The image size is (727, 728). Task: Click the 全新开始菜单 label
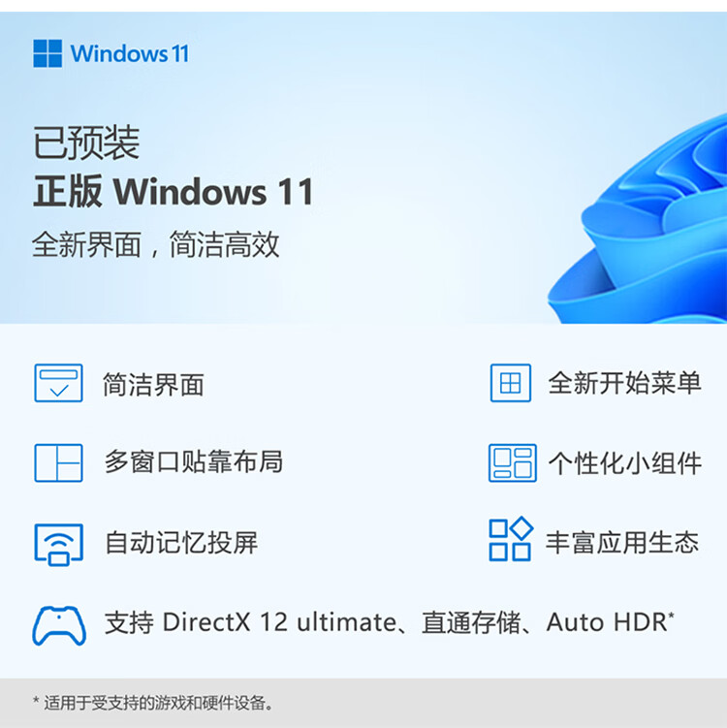tap(624, 383)
